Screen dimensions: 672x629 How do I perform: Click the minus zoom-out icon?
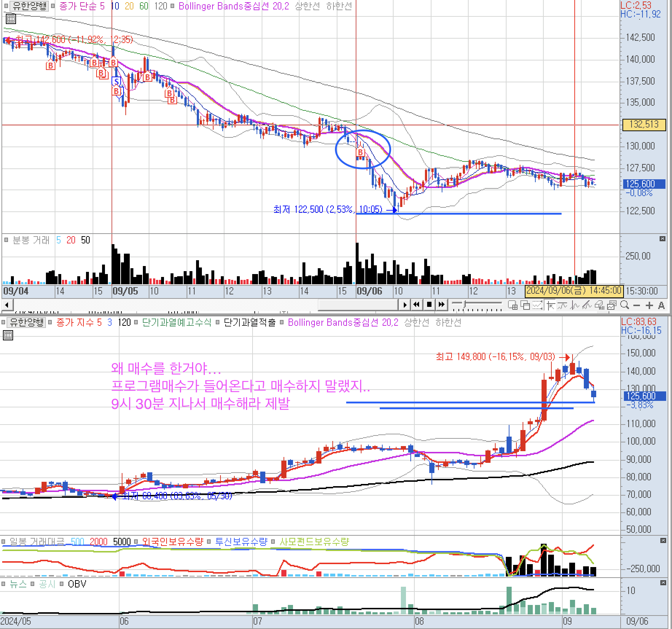637,305
